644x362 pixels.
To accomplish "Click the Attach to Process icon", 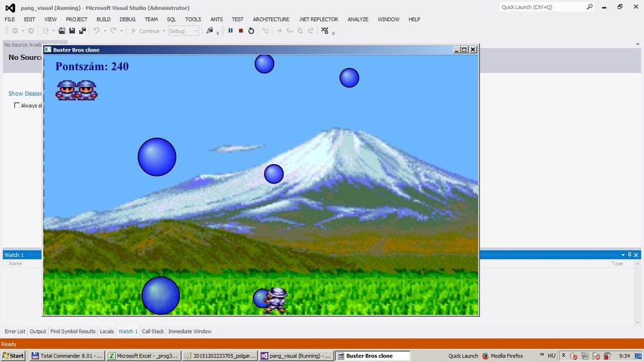I will pyautogui.click(x=209, y=31).
